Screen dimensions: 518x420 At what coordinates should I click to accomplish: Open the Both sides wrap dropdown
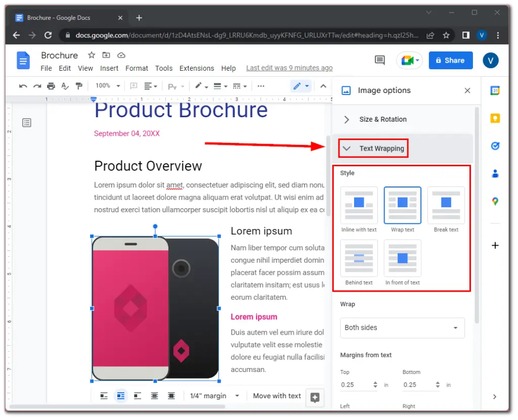pos(402,328)
